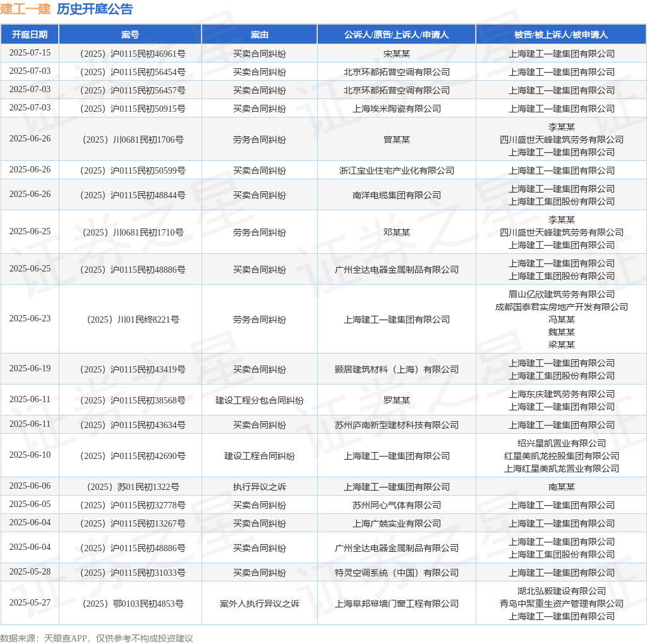Select the date cell 2025-05-28
Viewport: 647px width, 644px height.
click(30, 572)
